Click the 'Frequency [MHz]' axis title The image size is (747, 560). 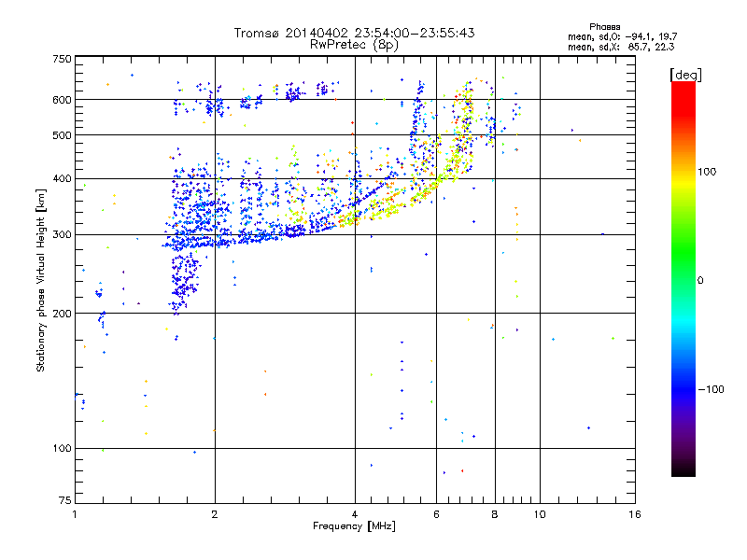tap(354, 526)
